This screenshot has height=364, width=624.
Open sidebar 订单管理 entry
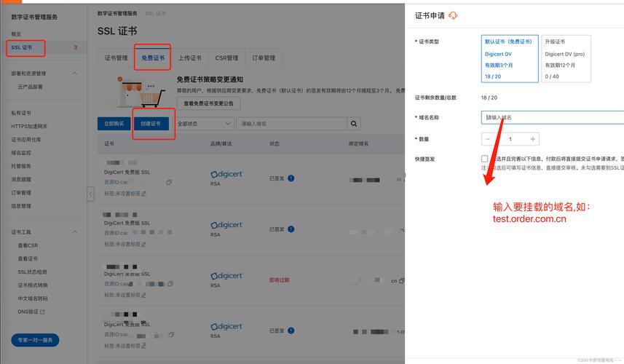click(21, 192)
